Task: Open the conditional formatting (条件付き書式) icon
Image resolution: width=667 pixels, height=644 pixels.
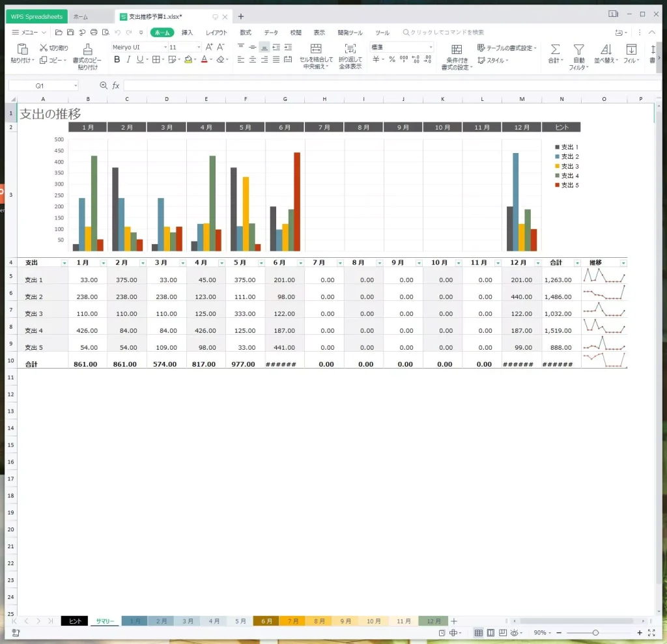Action: [457, 50]
